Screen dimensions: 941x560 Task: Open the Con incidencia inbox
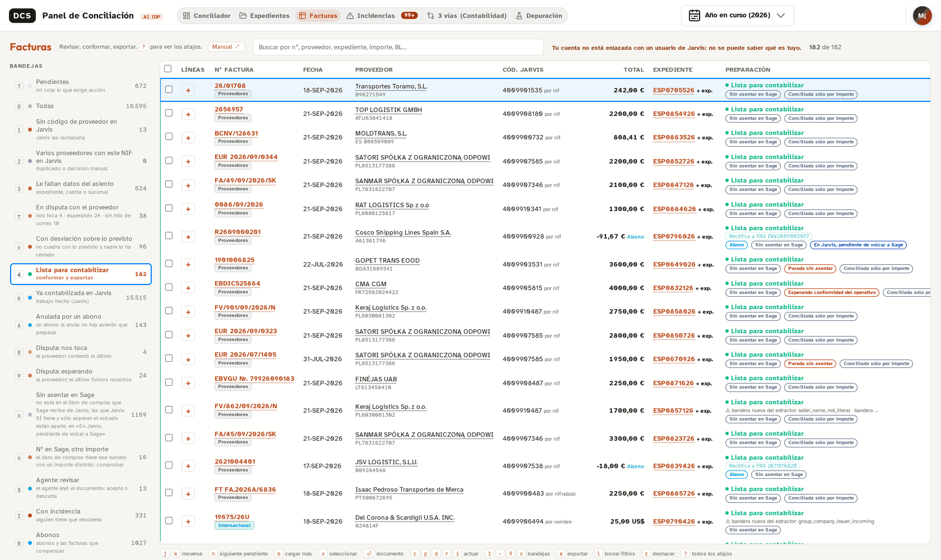click(x=81, y=515)
